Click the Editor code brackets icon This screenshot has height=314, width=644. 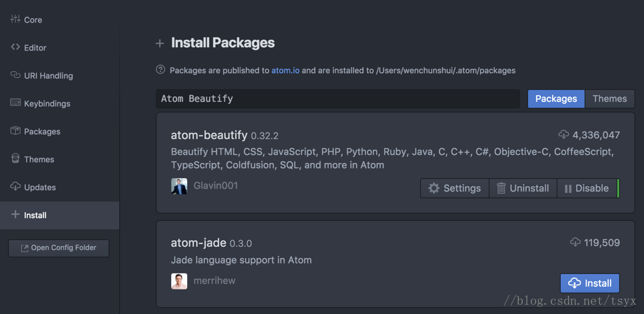pyautogui.click(x=15, y=47)
